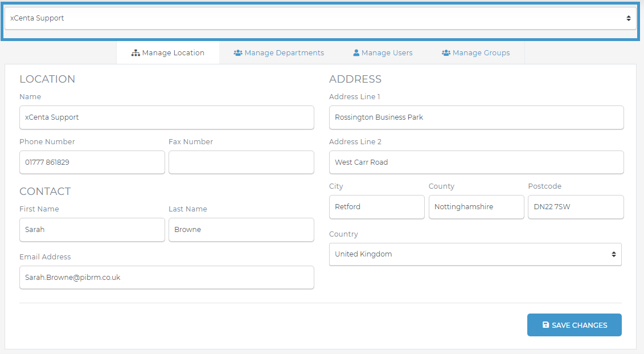The image size is (644, 354).
Task: Click the County field containing Nottinghamshire
Action: (477, 207)
